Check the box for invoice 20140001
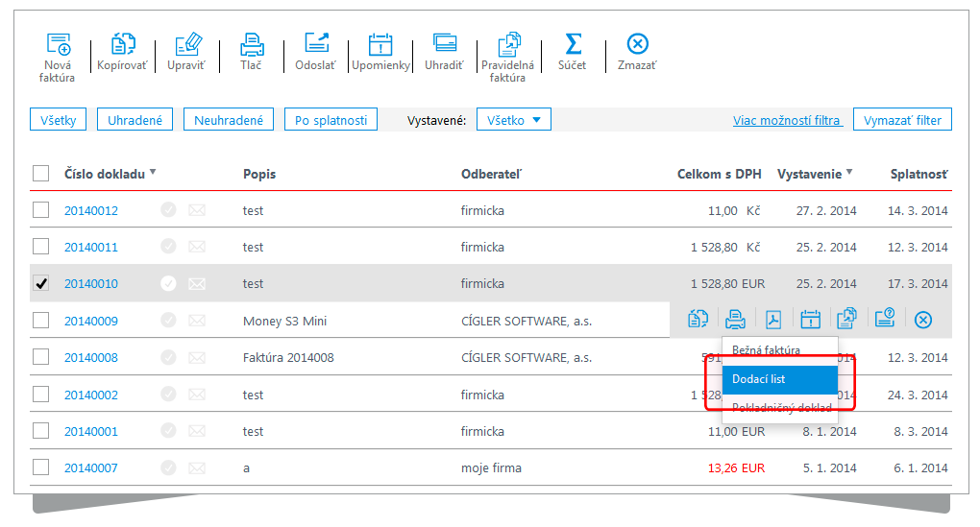The image size is (980, 527). tap(40, 431)
